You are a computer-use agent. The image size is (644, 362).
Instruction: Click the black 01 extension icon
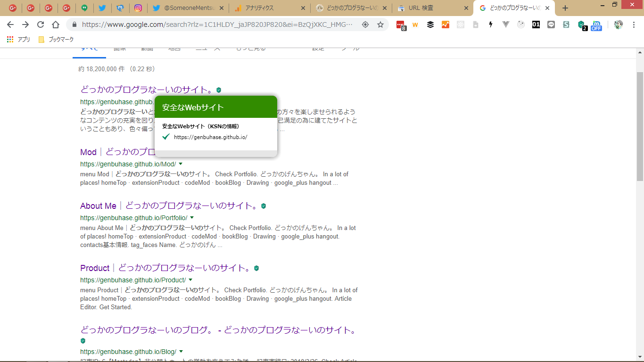(x=536, y=25)
